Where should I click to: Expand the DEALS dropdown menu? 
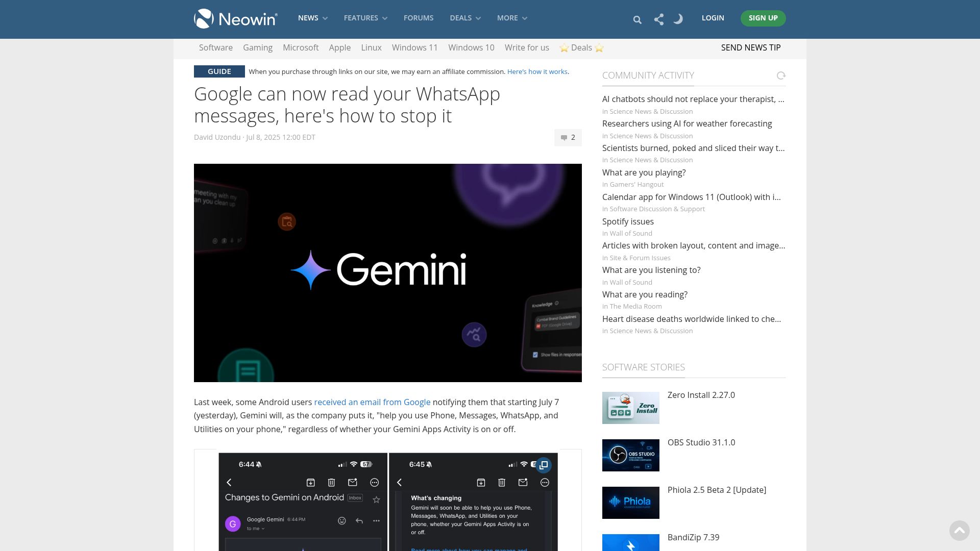pos(465,18)
